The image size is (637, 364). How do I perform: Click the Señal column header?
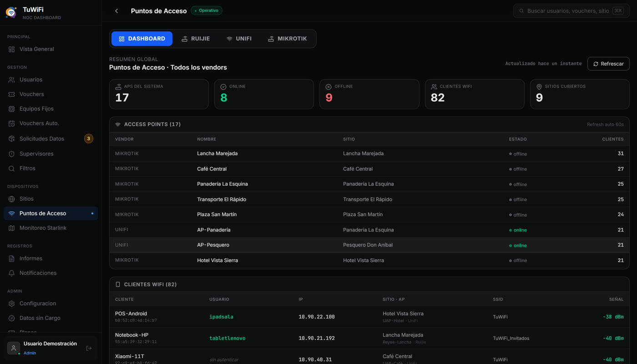pos(617,299)
